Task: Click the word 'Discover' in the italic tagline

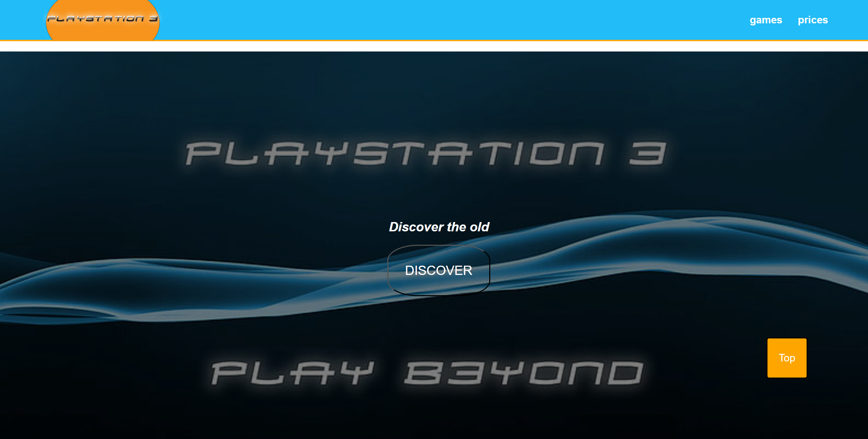Action: (x=417, y=227)
